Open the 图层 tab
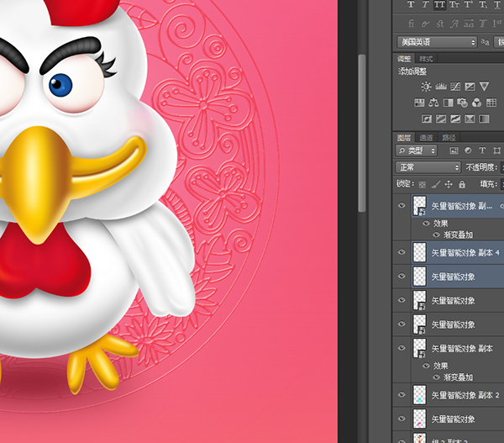Image resolution: width=504 pixels, height=443 pixels. point(404,138)
